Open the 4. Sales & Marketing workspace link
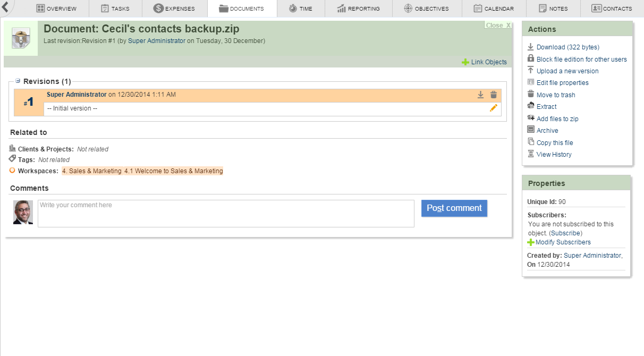Screen dimensions: 644x356 point(91,171)
